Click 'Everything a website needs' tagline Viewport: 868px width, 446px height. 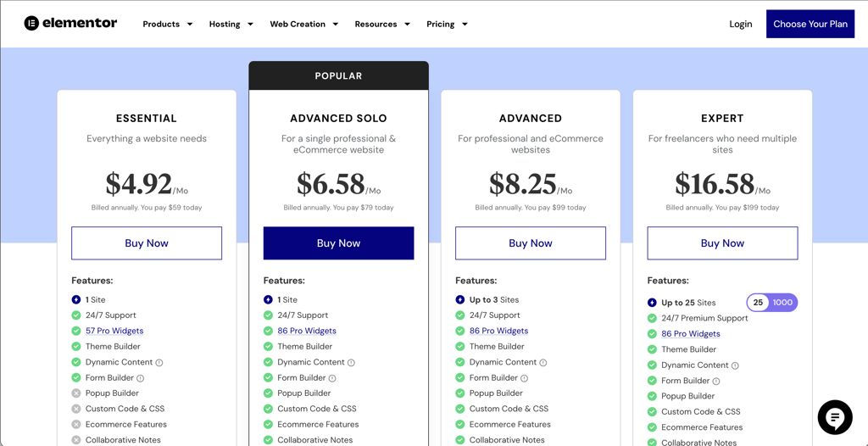click(147, 138)
